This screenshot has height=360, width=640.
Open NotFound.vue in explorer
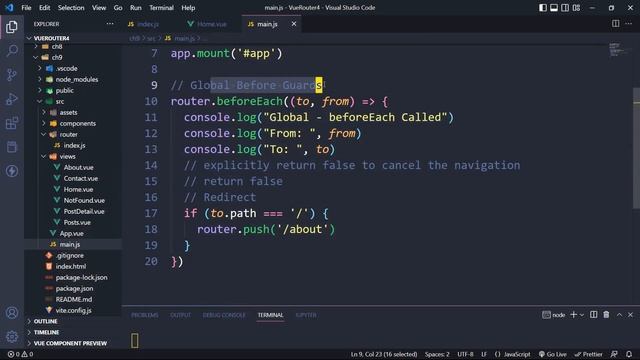pos(73,200)
